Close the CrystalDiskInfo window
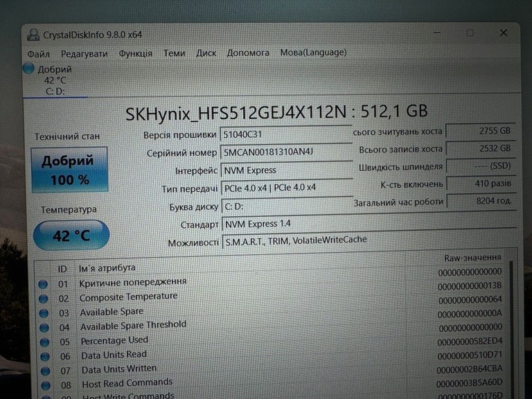The image size is (532, 399). click(x=504, y=33)
